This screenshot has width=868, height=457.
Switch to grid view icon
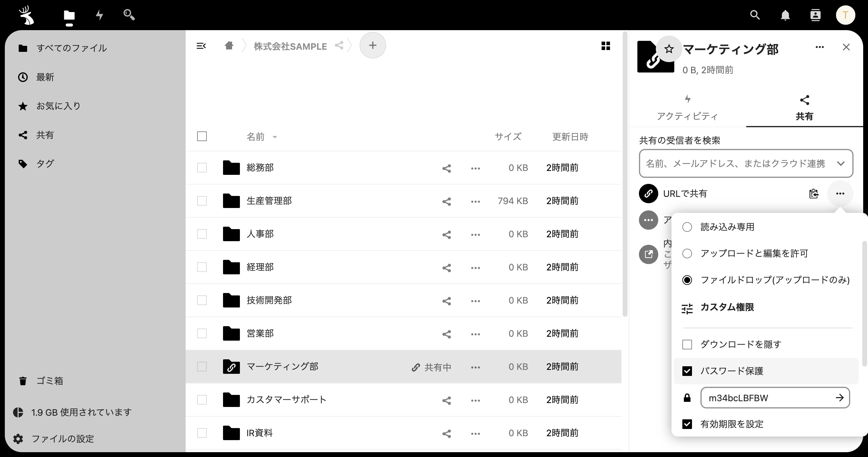click(605, 46)
